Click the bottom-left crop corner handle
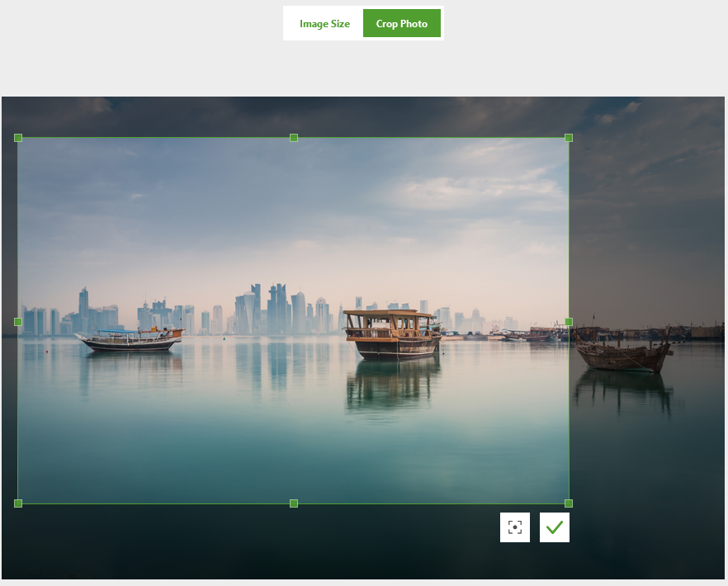Screen dimensions: 728x586 (x=18, y=503)
